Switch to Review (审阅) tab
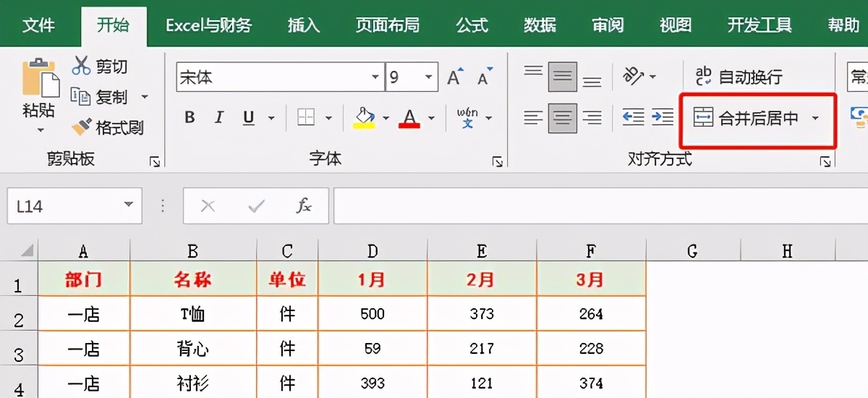Image resolution: width=868 pixels, height=398 pixels. click(608, 25)
